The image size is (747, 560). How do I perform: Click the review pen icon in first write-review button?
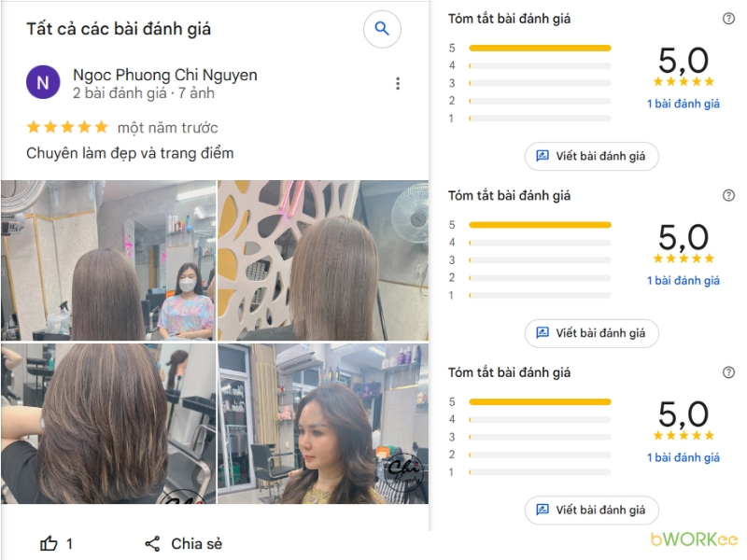542,156
